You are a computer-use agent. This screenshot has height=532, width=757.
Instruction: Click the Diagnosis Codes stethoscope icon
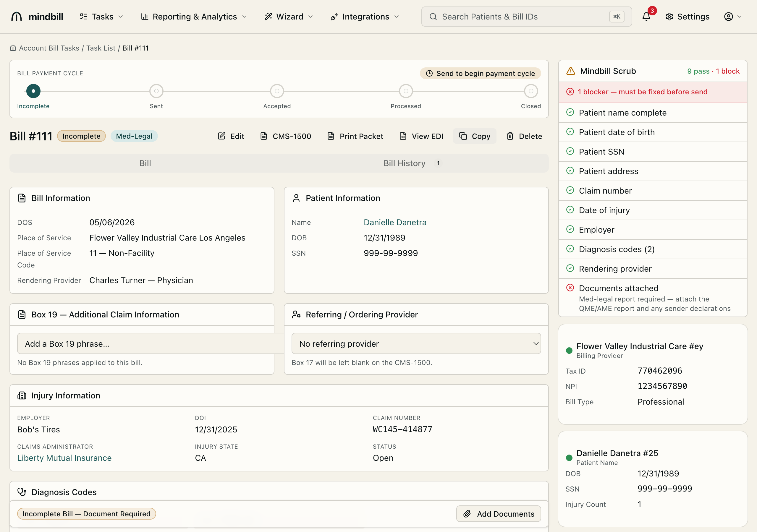(x=22, y=492)
